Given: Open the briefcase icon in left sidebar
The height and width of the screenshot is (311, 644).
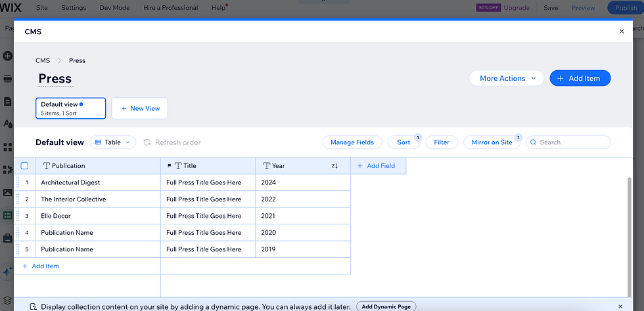Looking at the screenshot, I should [7, 238].
